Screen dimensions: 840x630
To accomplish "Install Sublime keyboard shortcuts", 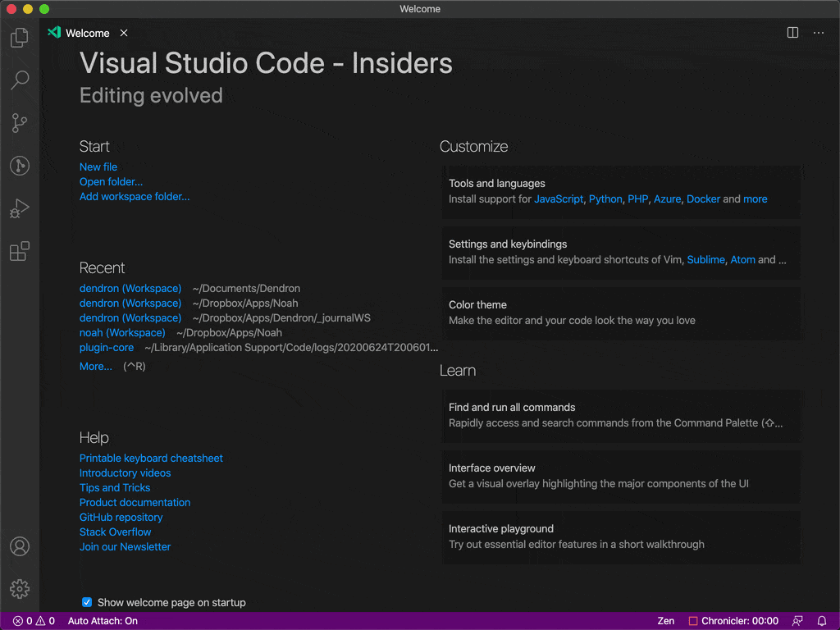I will click(x=705, y=259).
